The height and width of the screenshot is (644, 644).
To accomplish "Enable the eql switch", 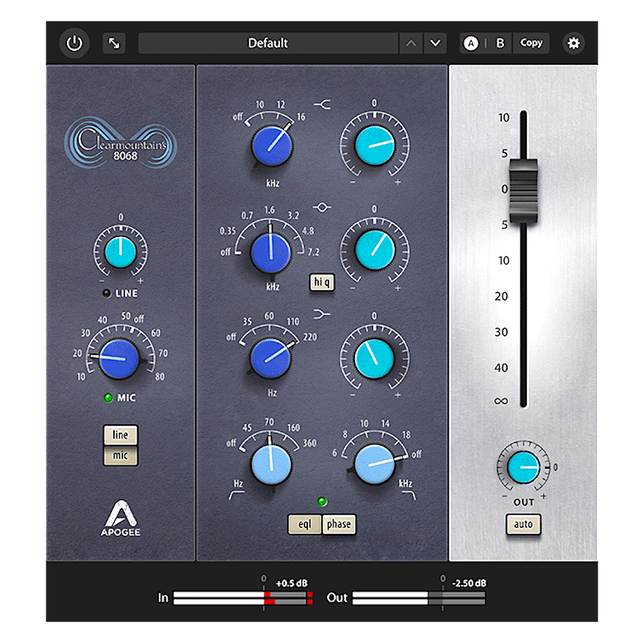I will 305,524.
